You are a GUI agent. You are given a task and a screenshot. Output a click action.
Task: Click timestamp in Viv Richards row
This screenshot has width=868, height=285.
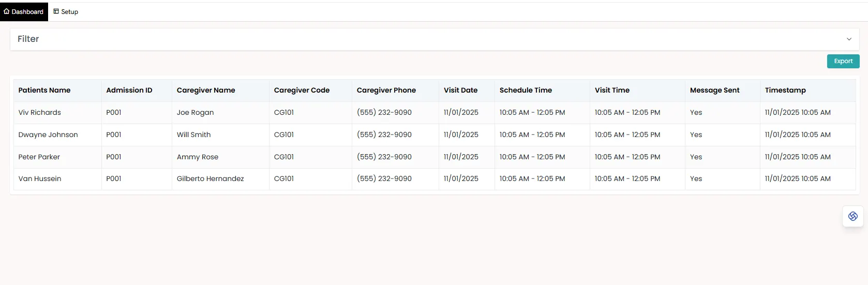point(798,112)
